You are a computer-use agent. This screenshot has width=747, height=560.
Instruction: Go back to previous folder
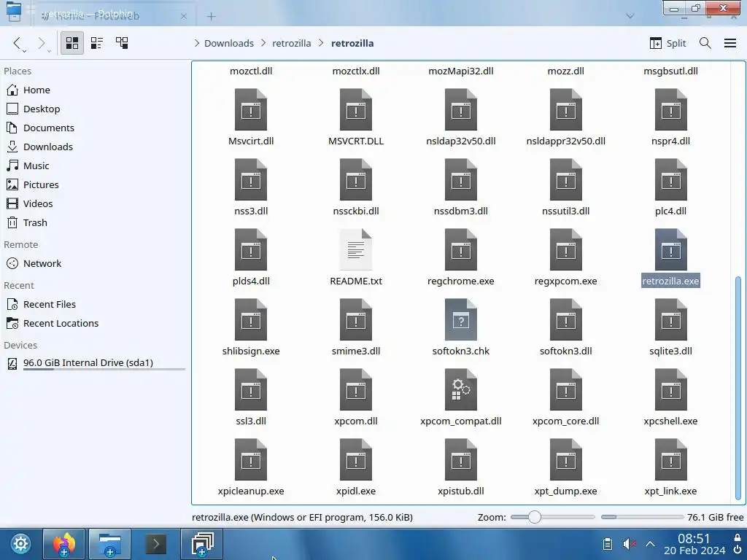click(x=18, y=43)
